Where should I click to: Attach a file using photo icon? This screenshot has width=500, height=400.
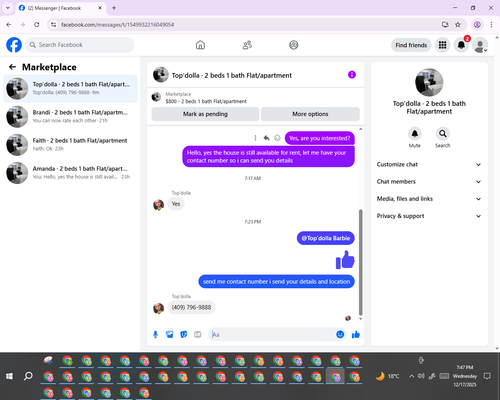tap(170, 334)
